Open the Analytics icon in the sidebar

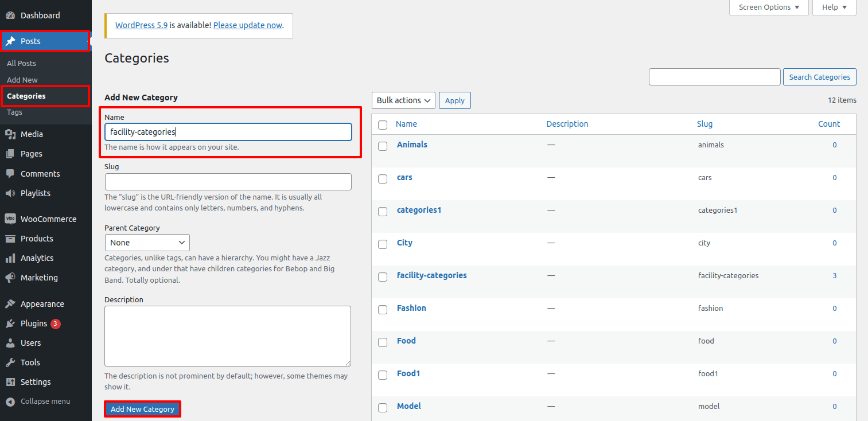tap(10, 258)
